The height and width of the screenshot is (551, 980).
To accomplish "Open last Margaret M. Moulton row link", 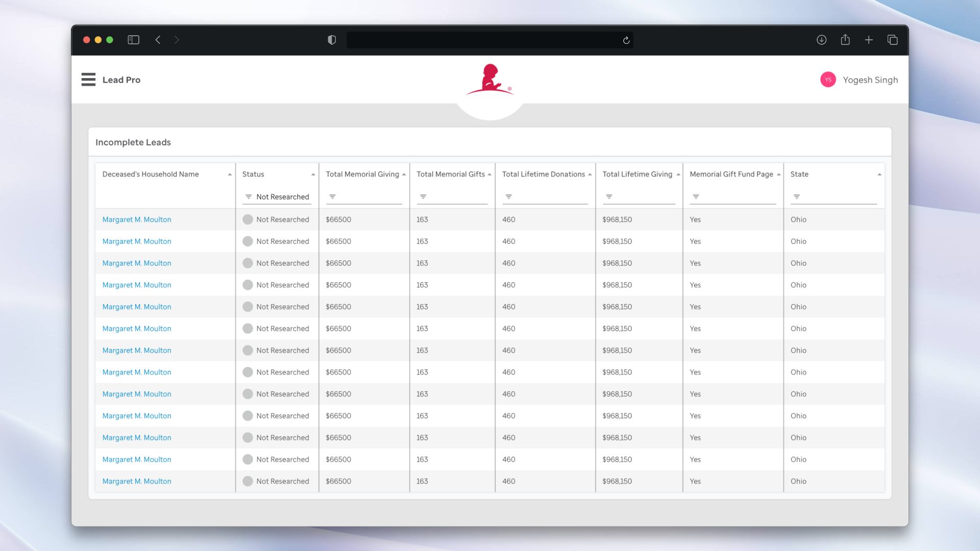I will click(137, 481).
